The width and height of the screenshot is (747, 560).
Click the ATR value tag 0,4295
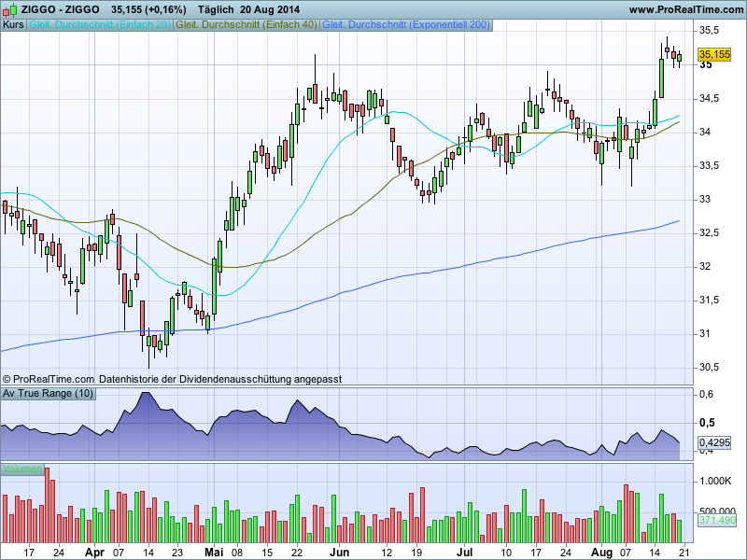714,442
